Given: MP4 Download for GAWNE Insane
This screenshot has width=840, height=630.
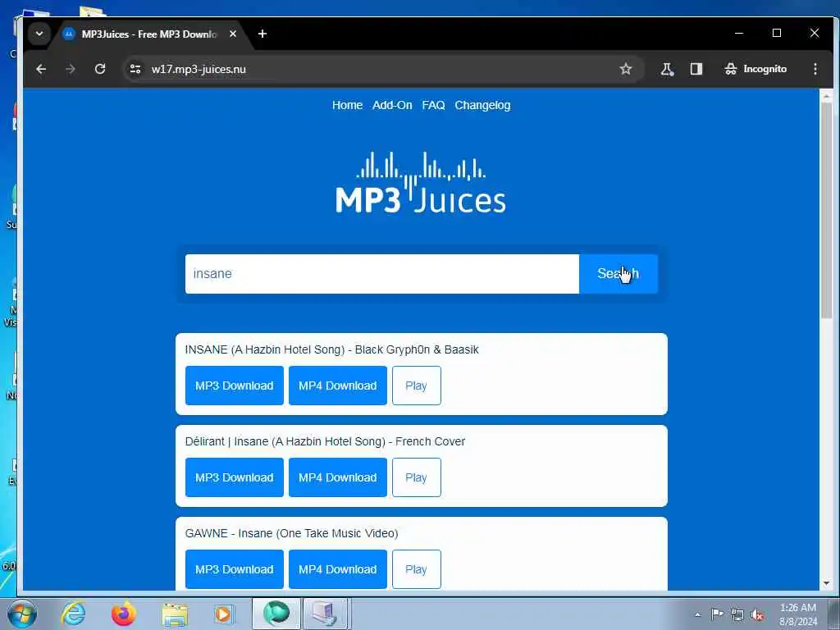Looking at the screenshot, I should (x=337, y=569).
